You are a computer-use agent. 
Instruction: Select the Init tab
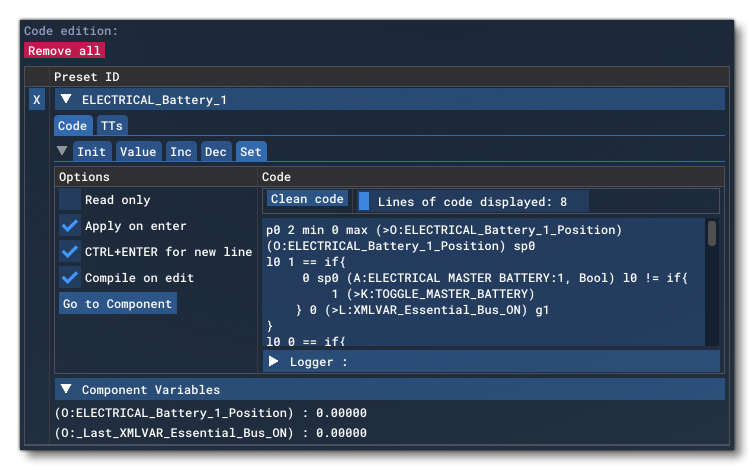(x=91, y=152)
